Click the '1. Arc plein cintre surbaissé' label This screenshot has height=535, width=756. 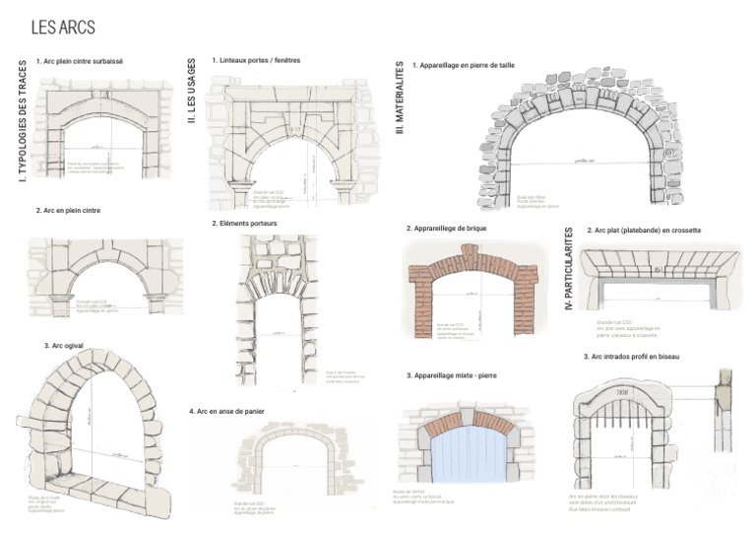tap(80, 61)
